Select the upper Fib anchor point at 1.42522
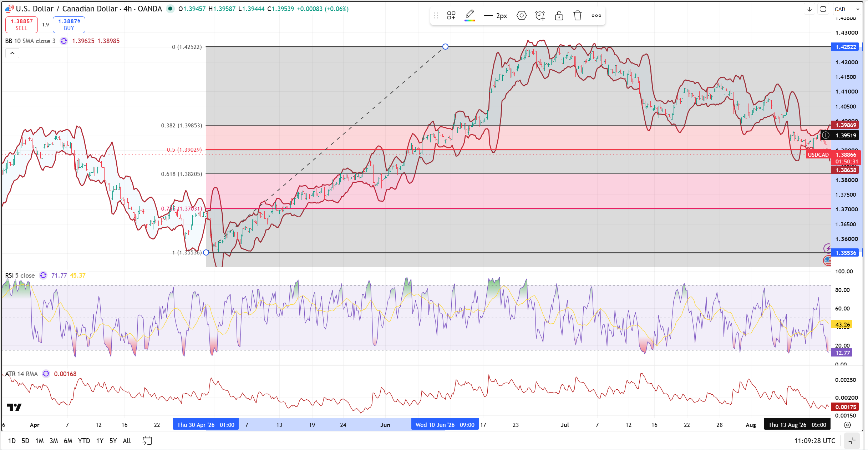The height and width of the screenshot is (450, 868). pyautogui.click(x=445, y=46)
